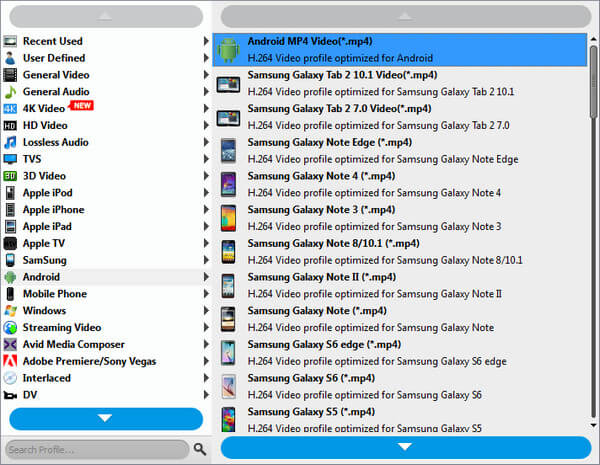Click the profile list scrollbar up arrow
This screenshot has width=600, height=465.
click(593, 39)
